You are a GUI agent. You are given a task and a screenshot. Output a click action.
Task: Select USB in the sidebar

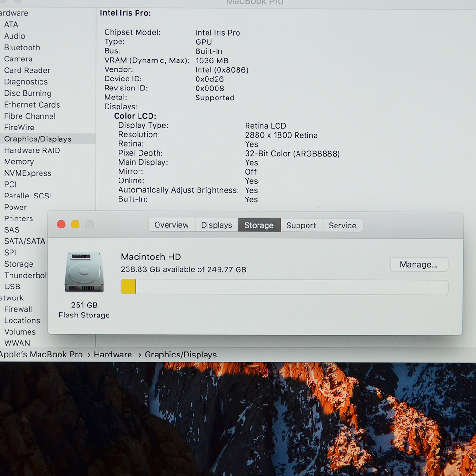coord(12,287)
